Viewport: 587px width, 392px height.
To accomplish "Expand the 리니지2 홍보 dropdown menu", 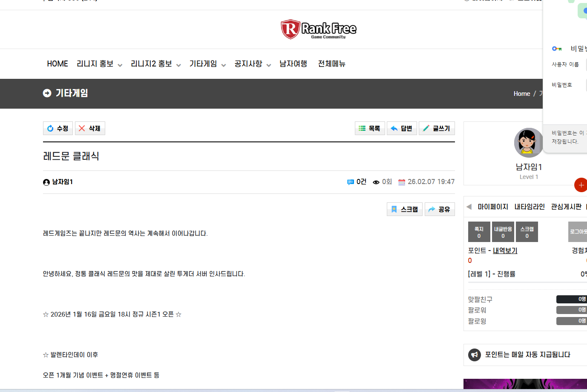I will [x=155, y=64].
